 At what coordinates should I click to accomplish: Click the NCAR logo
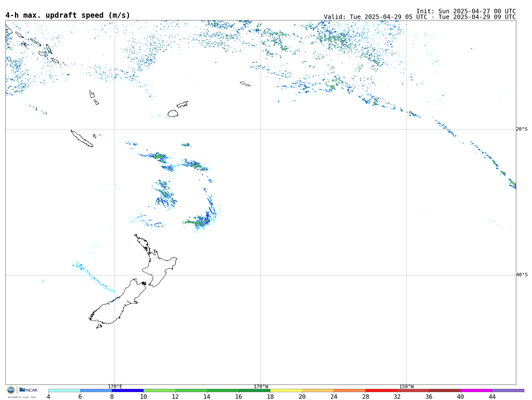(x=28, y=390)
